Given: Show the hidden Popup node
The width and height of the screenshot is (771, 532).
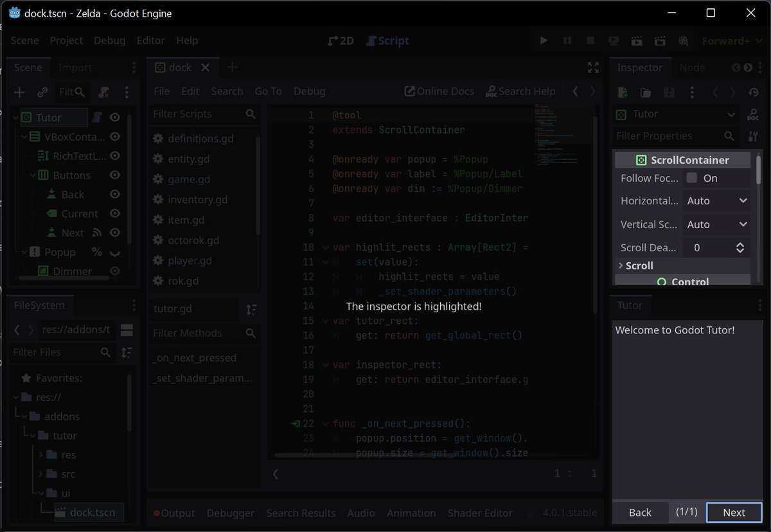Looking at the screenshot, I should [x=115, y=253].
